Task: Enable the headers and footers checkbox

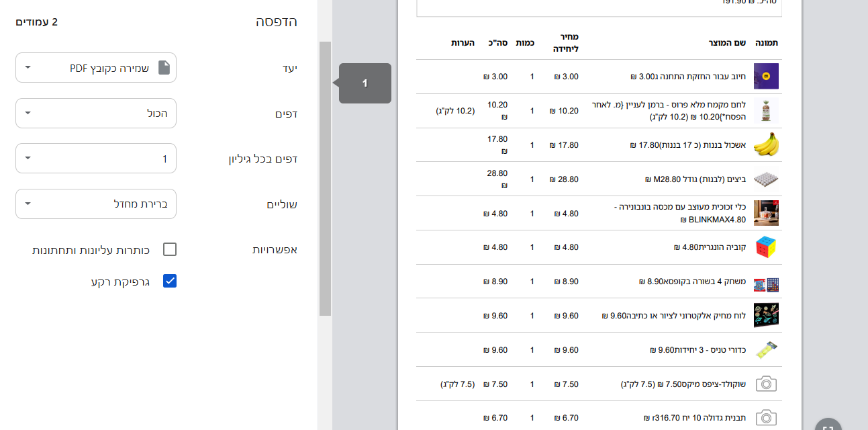Action: (x=170, y=250)
